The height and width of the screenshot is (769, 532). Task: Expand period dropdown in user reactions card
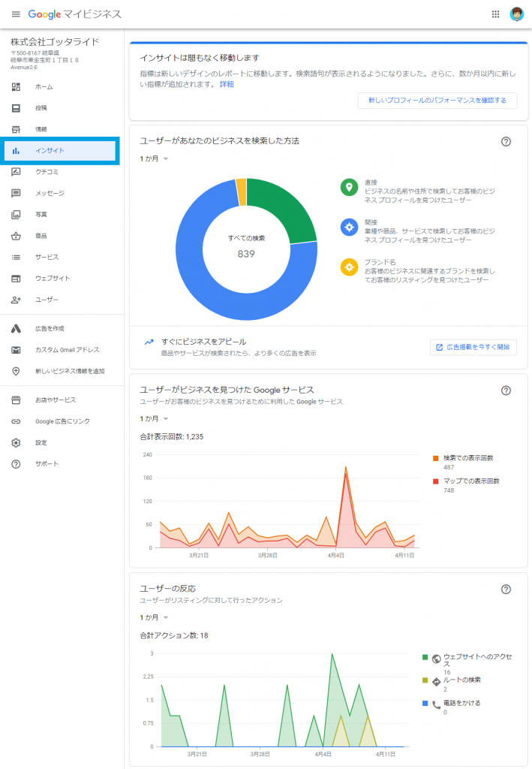154,617
